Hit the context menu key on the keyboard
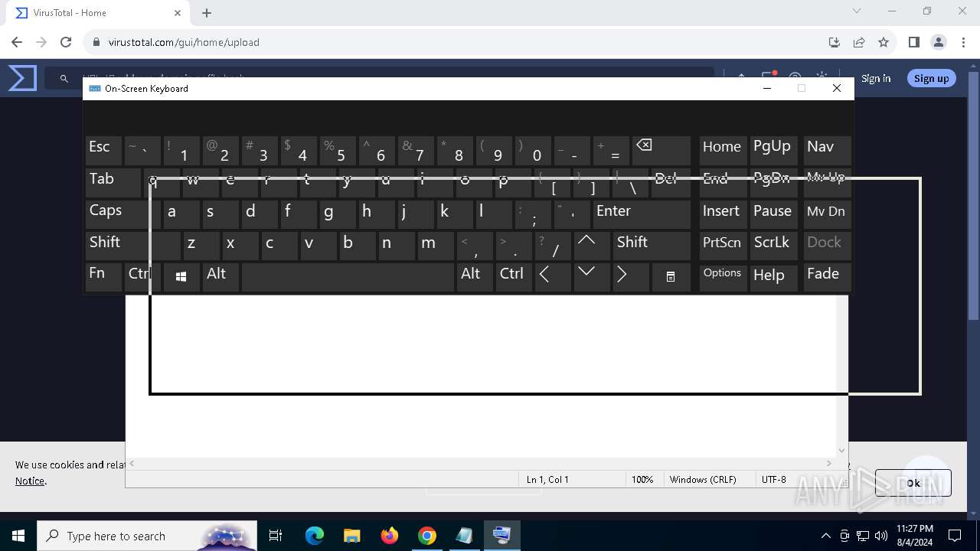The width and height of the screenshot is (980, 551). click(671, 277)
